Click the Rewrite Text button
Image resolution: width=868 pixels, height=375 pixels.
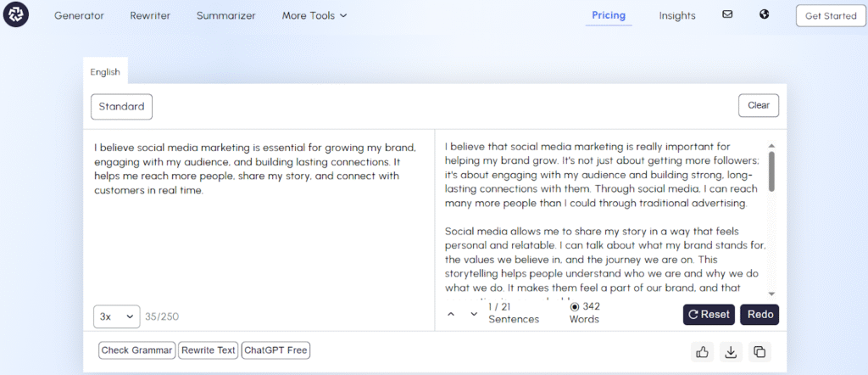tap(208, 350)
